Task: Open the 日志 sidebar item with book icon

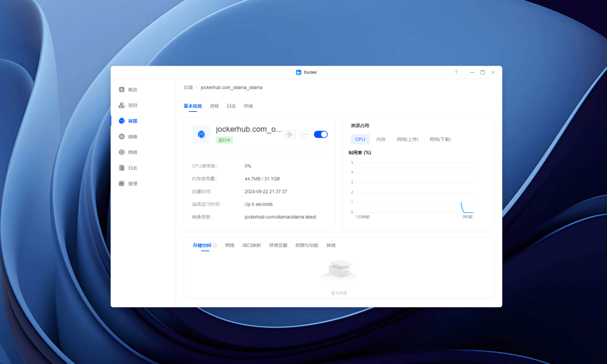Action: (x=128, y=168)
